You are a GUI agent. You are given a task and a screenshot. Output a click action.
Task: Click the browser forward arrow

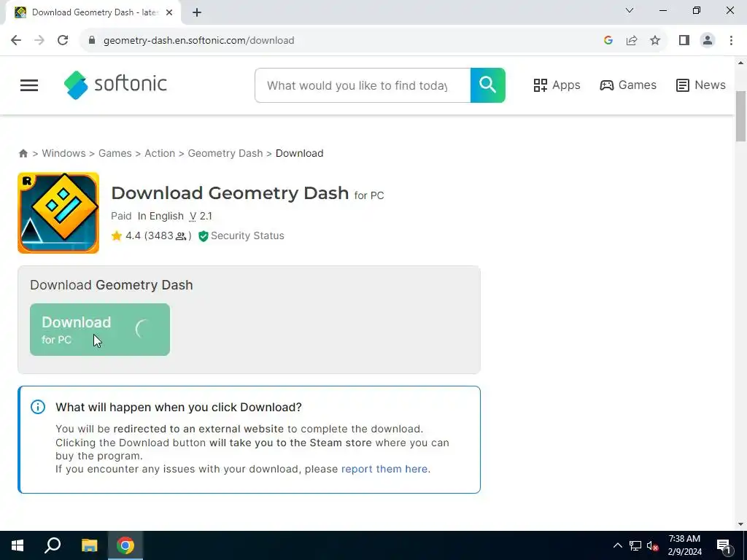tap(39, 41)
